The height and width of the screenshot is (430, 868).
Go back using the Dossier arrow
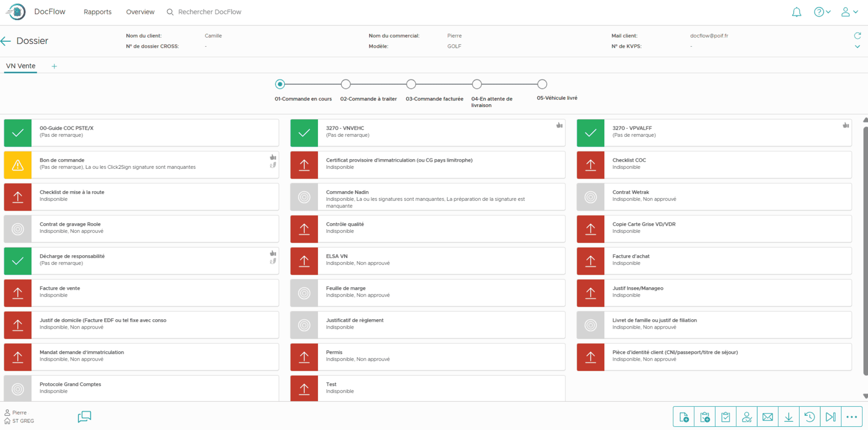[6, 41]
